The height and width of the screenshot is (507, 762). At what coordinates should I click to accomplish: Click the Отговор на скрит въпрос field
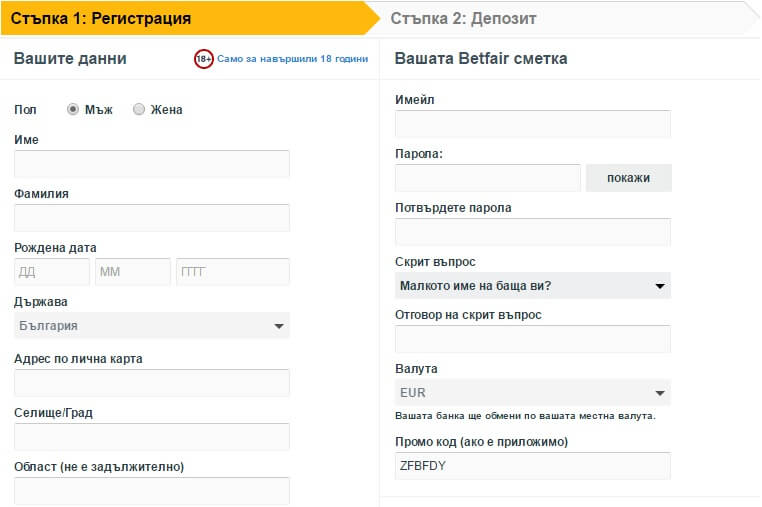pos(533,339)
